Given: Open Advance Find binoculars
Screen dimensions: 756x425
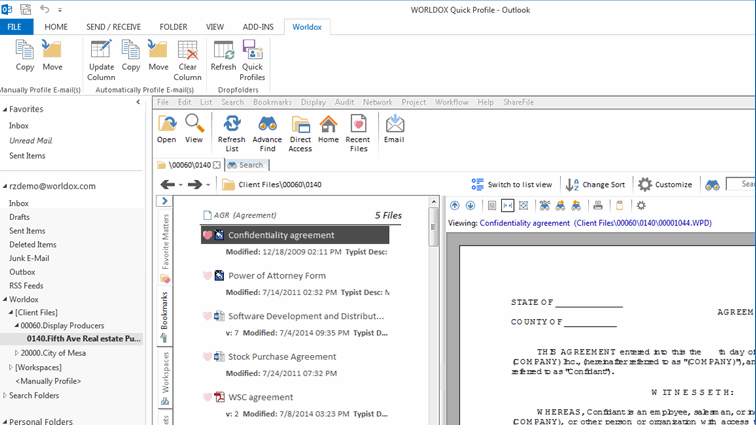Looking at the screenshot, I should (x=267, y=123).
